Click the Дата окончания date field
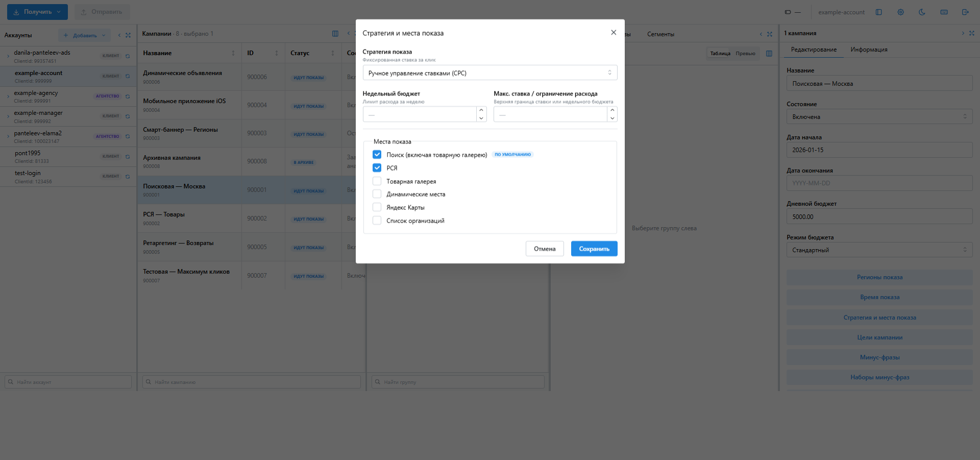Viewport: 980px width, 460px height. pos(879,183)
